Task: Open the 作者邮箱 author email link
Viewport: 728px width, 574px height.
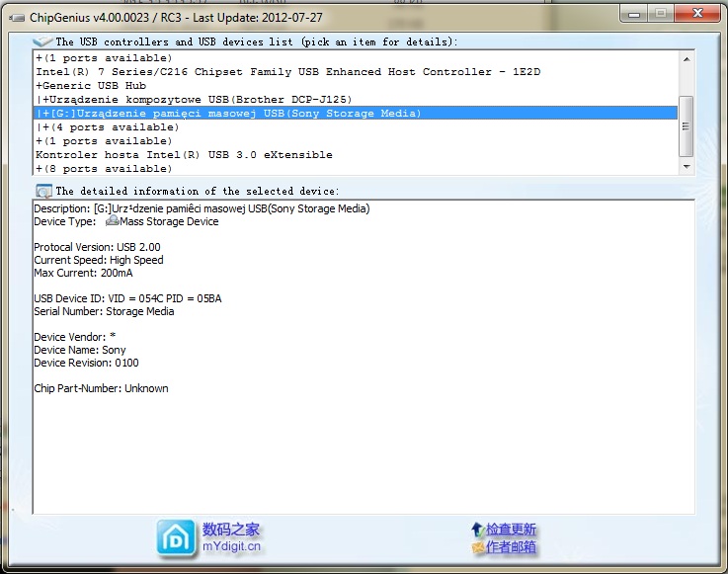Action: [x=511, y=547]
